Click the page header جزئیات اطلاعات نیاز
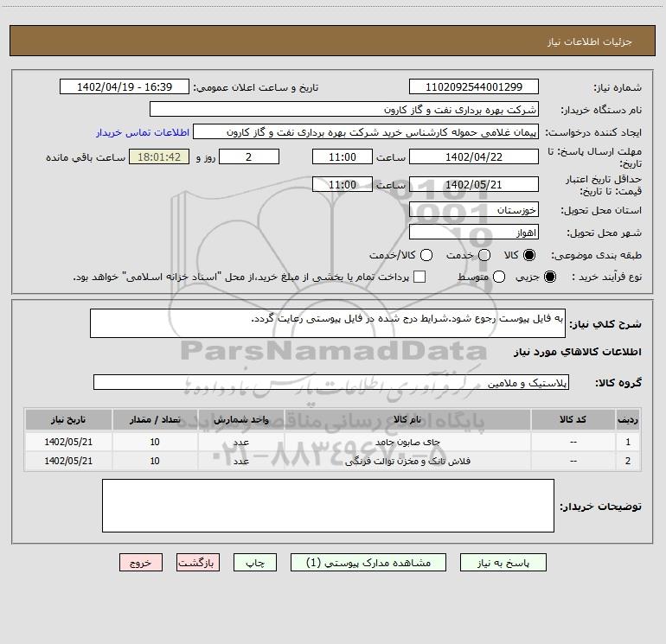The height and width of the screenshot is (644, 666). tap(589, 41)
